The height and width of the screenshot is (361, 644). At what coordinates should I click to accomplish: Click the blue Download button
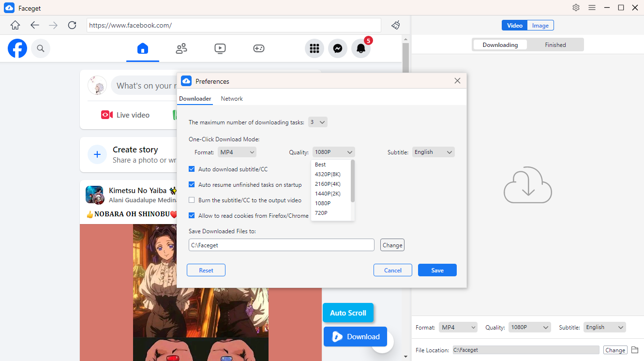pos(355,337)
